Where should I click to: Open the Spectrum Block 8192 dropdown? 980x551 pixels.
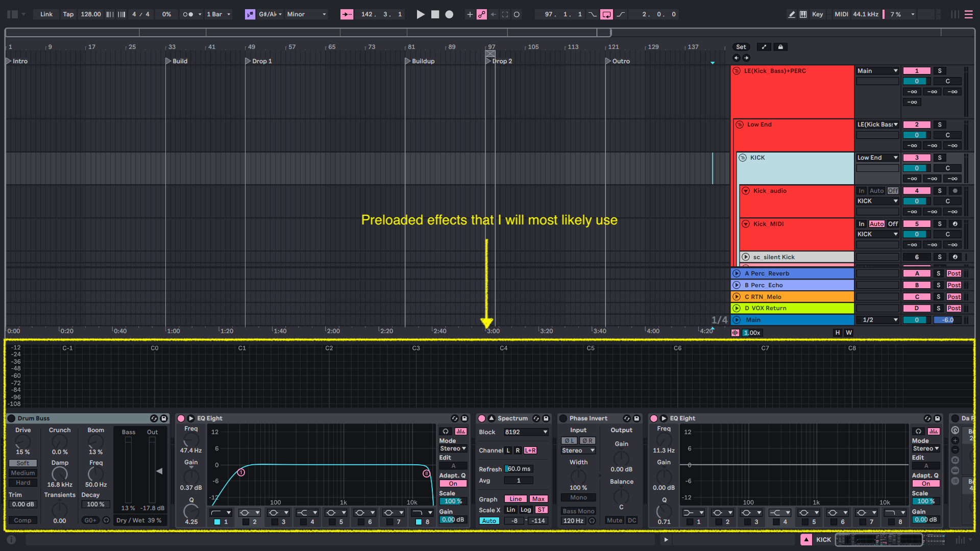click(526, 432)
